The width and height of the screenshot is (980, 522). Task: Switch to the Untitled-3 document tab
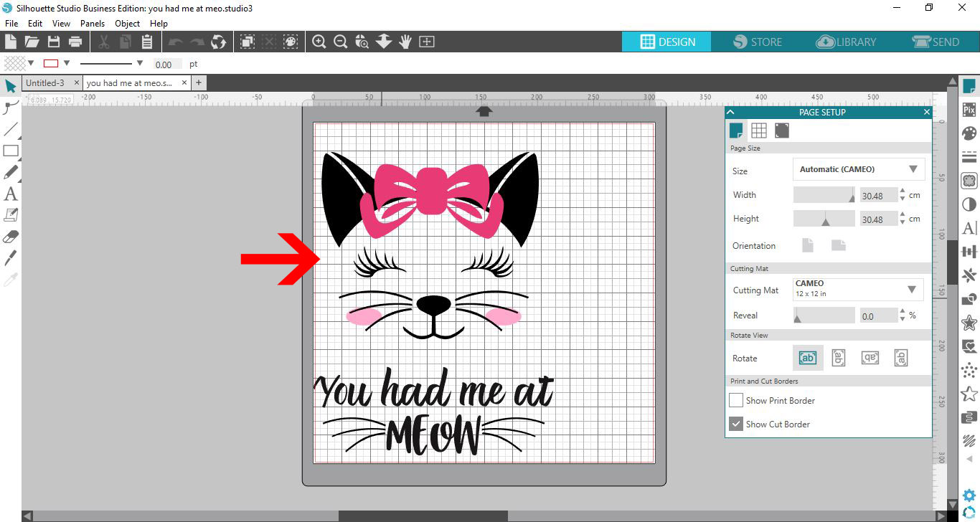tap(45, 83)
